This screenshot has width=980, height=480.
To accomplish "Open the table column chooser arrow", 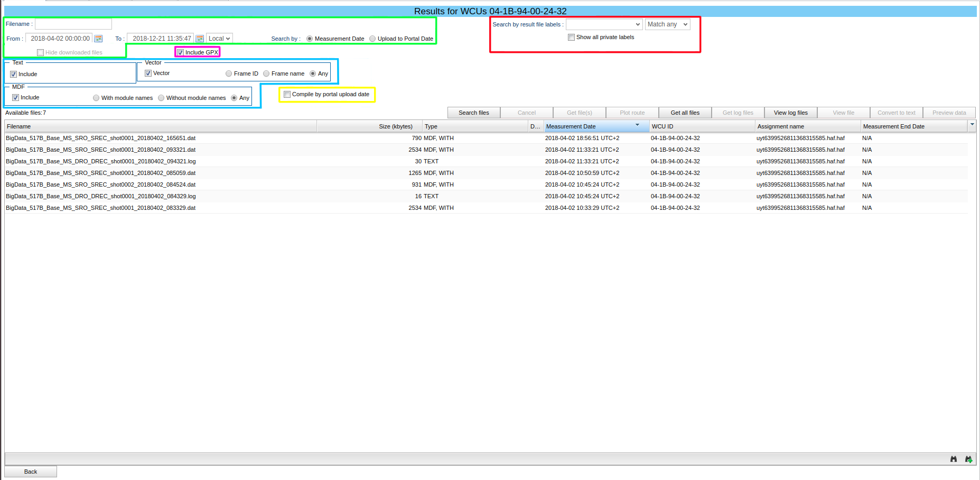I will coord(972,125).
